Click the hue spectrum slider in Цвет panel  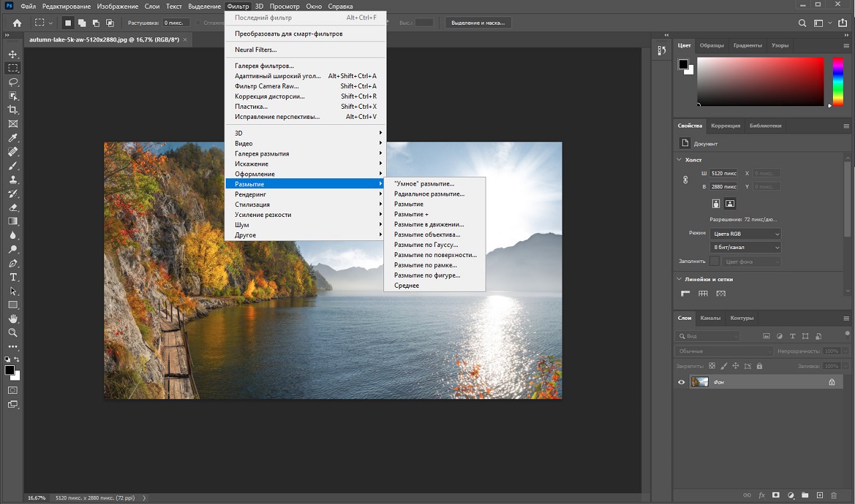(837, 81)
